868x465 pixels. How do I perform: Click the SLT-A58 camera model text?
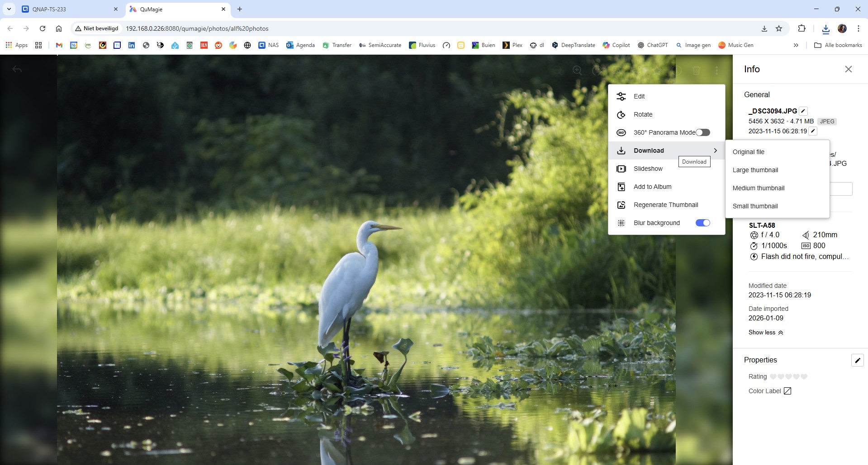[762, 225]
